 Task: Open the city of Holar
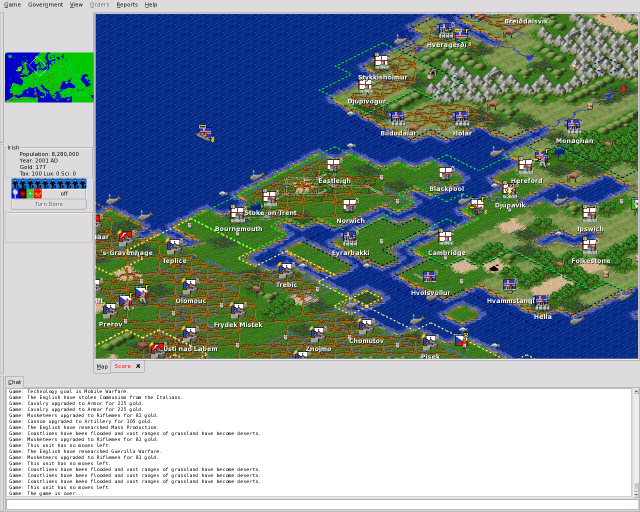coord(461,118)
